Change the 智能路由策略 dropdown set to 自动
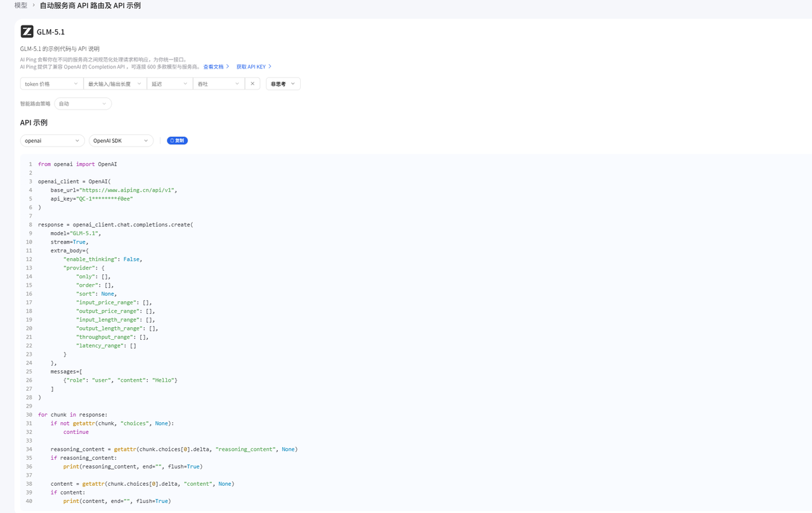812x513 pixels. coord(82,103)
